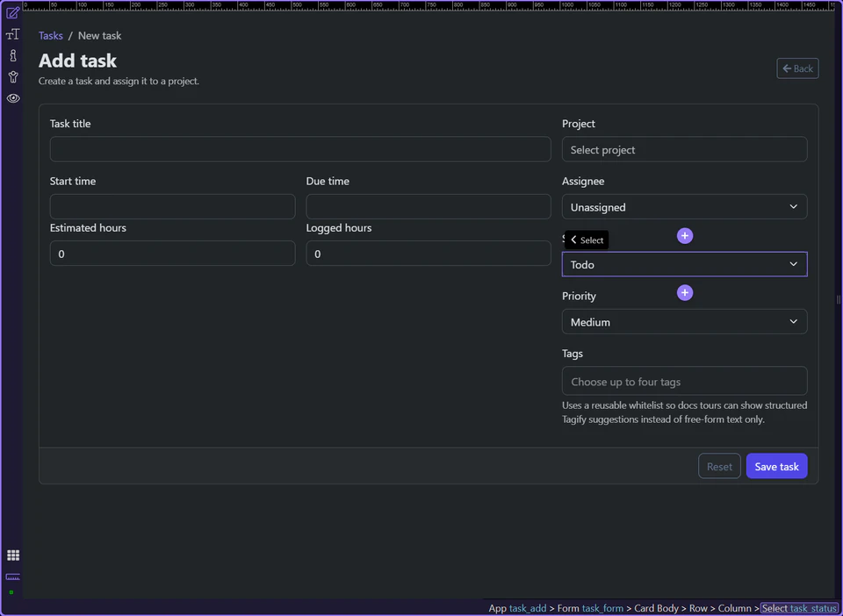Navigate to Tasks via the top breadcrumb link
843x616 pixels.
(50, 35)
